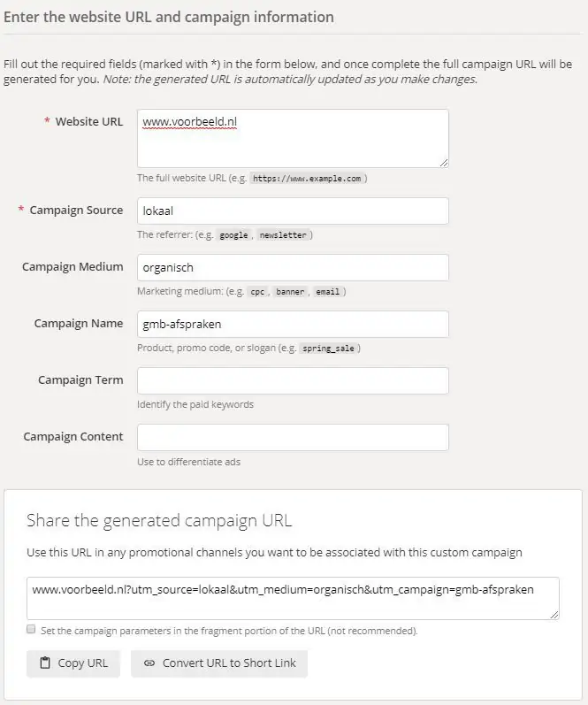Click the https://www.example.com example code

307,179
